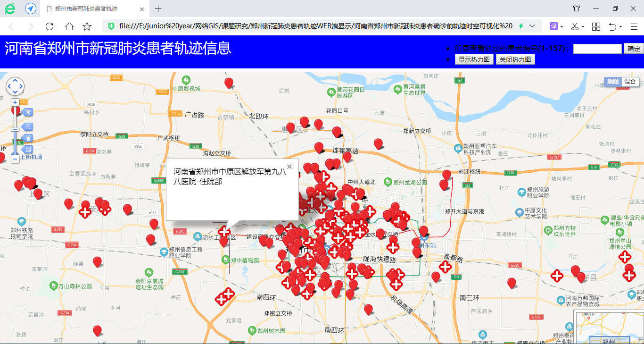
Task: Pan the map downward with the down arrow
Action: (x=15, y=92)
